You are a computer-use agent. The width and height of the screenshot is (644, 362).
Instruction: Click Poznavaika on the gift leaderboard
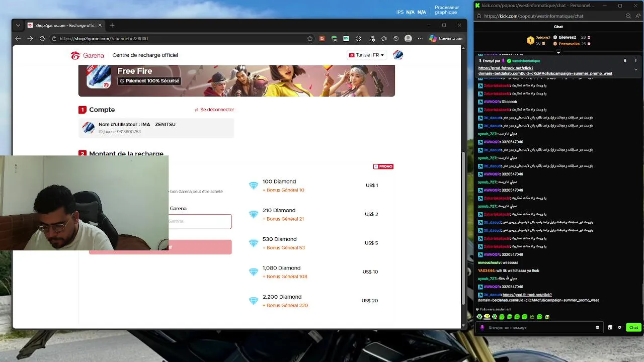(x=569, y=44)
